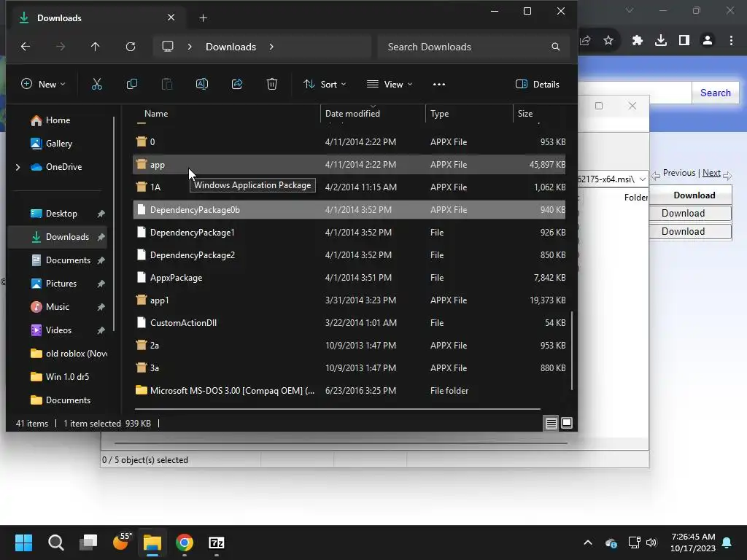Click the Cut scissors icon
This screenshot has height=560, width=747.
97,85
